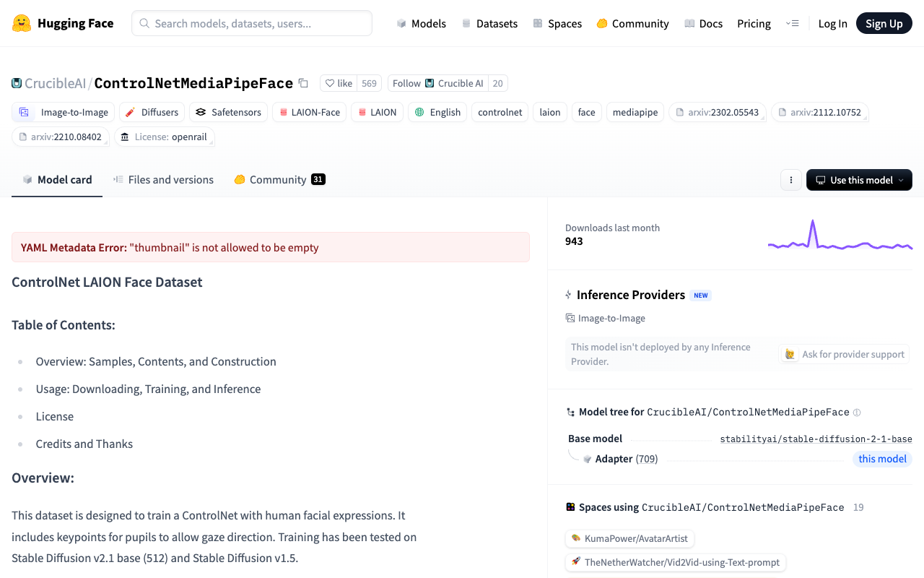Open stabilityai/stable-diffusion-2-1-base base model
924x578 pixels.
tap(816, 439)
